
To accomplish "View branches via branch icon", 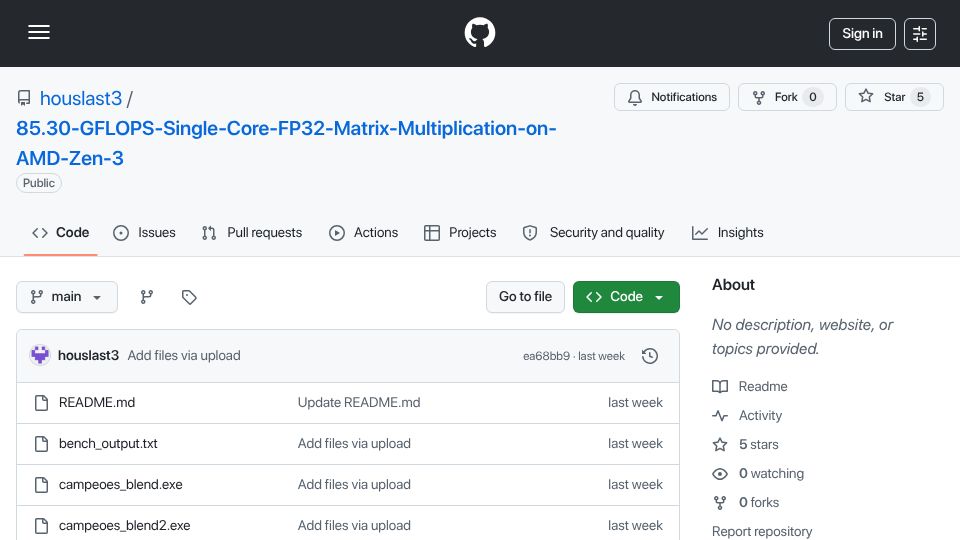I will [146, 297].
